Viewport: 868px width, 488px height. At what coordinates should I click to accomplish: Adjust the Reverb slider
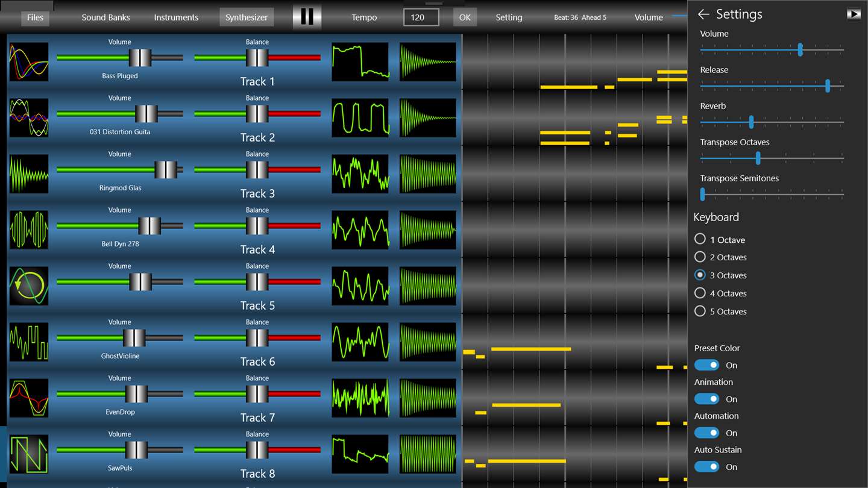click(x=772, y=122)
